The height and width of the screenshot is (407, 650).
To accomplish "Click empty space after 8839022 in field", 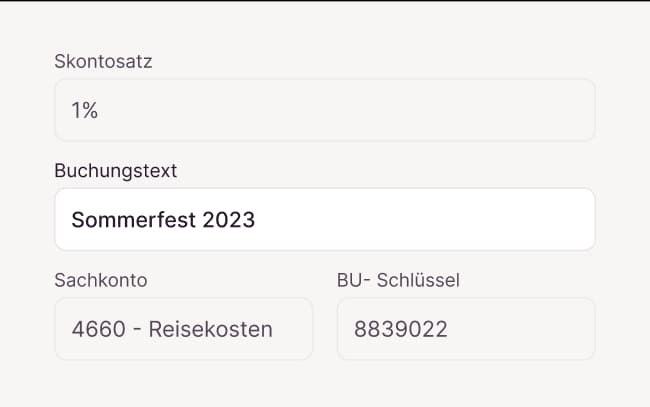I will (520, 329).
